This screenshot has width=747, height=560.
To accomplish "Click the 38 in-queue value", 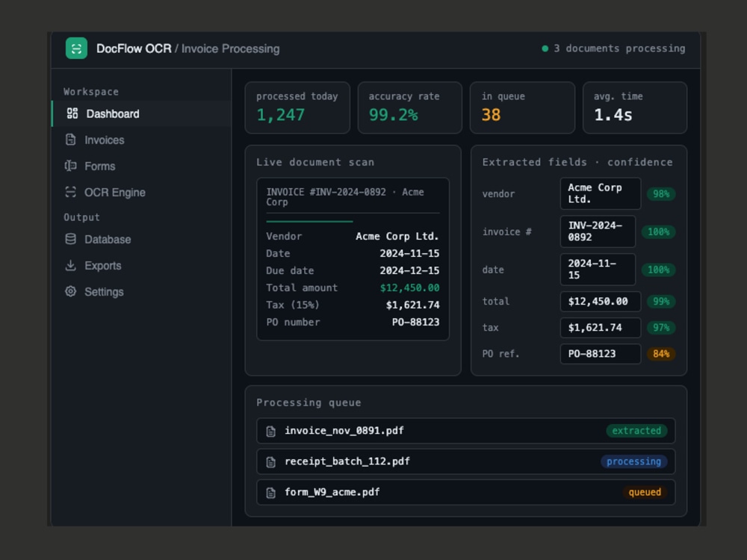I will click(x=492, y=115).
